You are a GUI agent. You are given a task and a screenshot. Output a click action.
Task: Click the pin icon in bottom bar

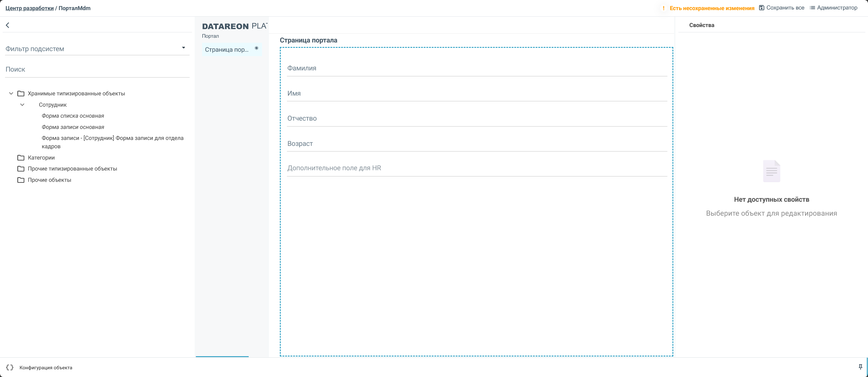point(860,367)
